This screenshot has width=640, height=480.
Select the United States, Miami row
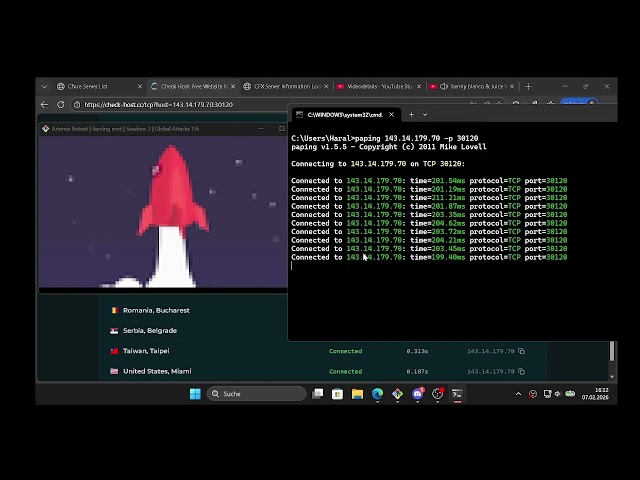[x=322, y=371]
